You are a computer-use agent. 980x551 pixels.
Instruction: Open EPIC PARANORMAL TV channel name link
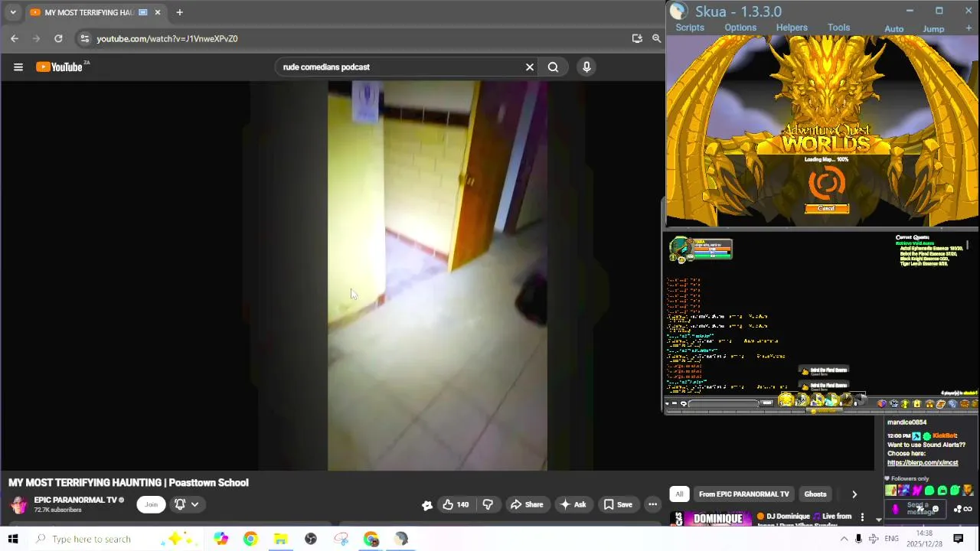coord(75,500)
